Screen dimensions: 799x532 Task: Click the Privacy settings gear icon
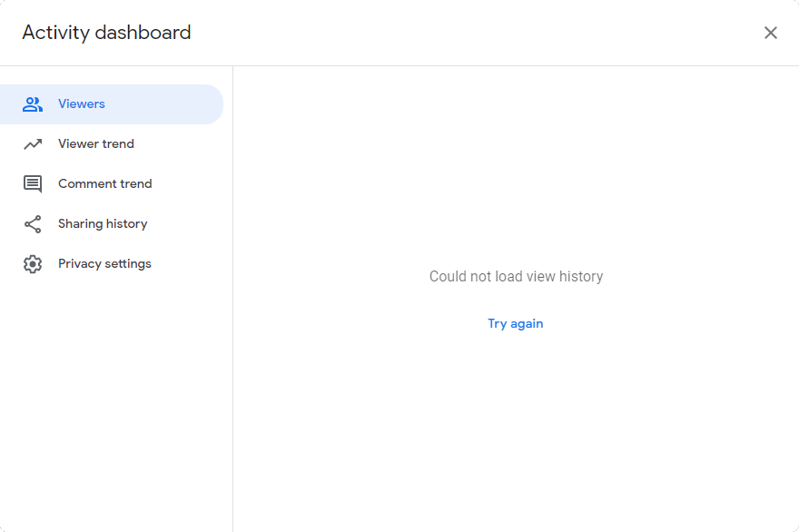click(x=33, y=263)
